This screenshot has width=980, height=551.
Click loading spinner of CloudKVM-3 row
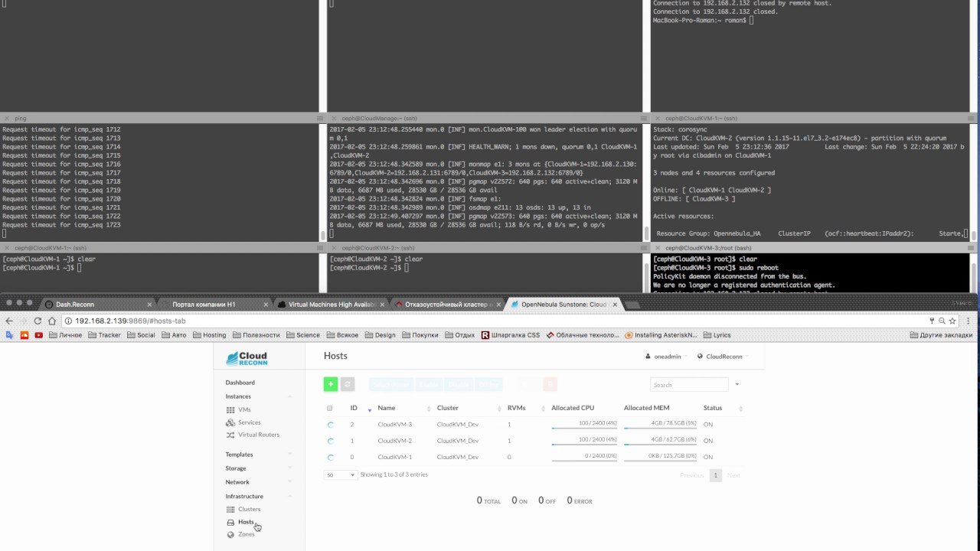point(331,424)
